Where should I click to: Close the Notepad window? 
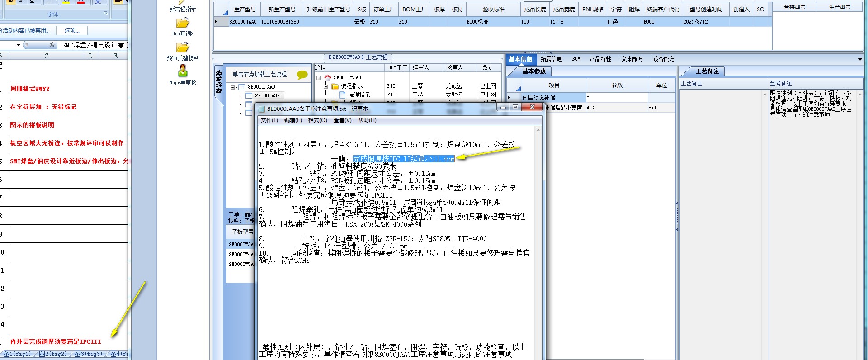[x=532, y=107]
